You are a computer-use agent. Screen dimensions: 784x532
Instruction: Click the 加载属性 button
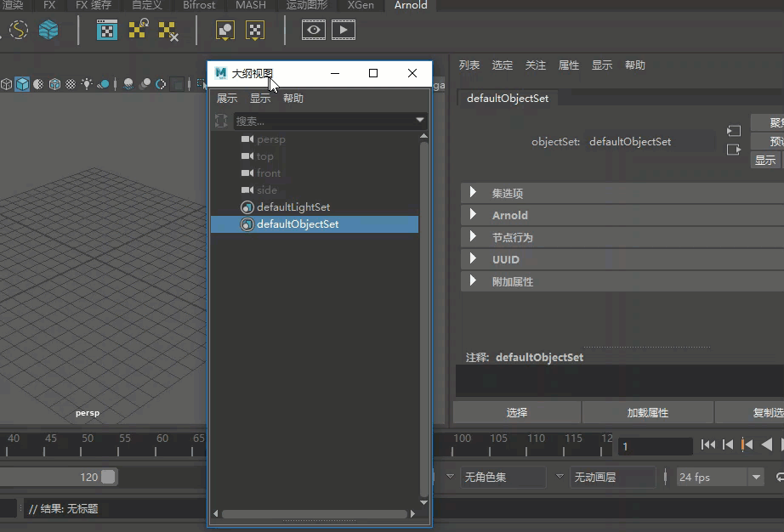coord(647,413)
